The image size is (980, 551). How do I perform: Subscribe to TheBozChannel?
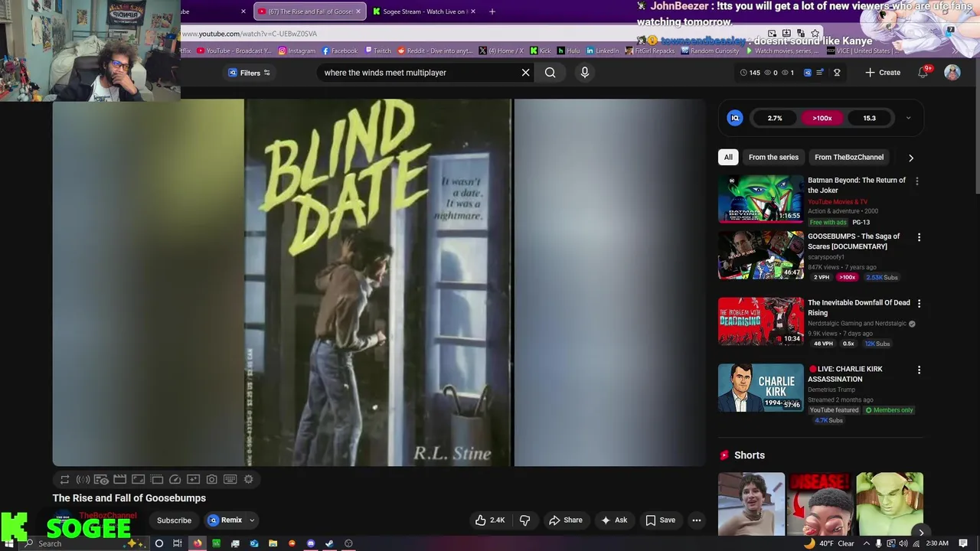(174, 520)
